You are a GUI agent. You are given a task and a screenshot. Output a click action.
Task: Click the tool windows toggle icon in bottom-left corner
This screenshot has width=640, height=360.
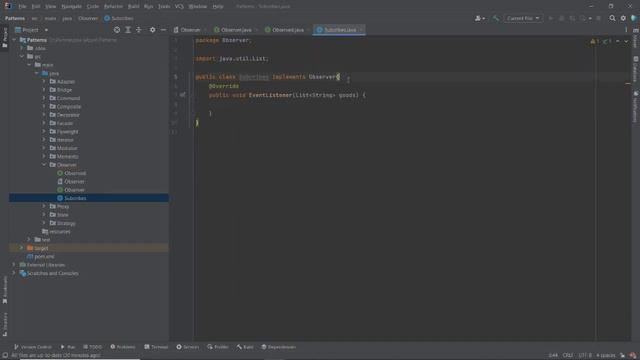click(5, 355)
